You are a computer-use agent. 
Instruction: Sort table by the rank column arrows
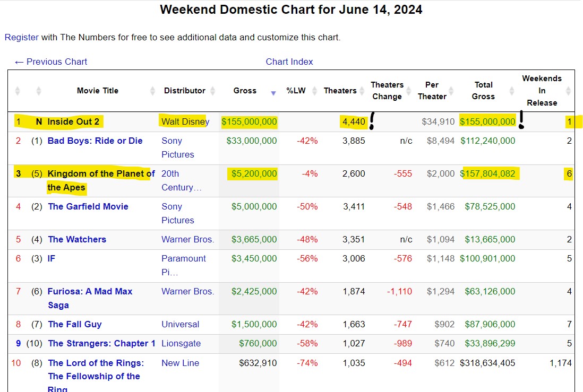[x=18, y=91]
